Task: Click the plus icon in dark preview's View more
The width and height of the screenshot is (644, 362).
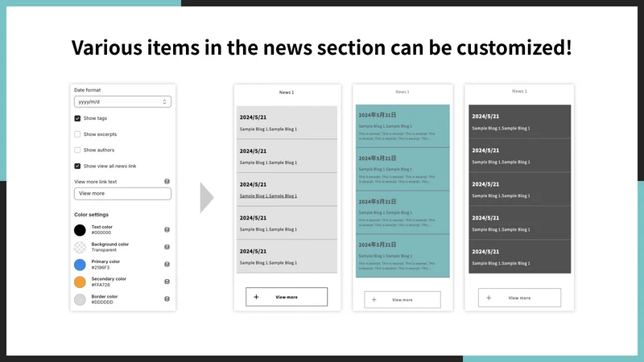Action: click(489, 298)
